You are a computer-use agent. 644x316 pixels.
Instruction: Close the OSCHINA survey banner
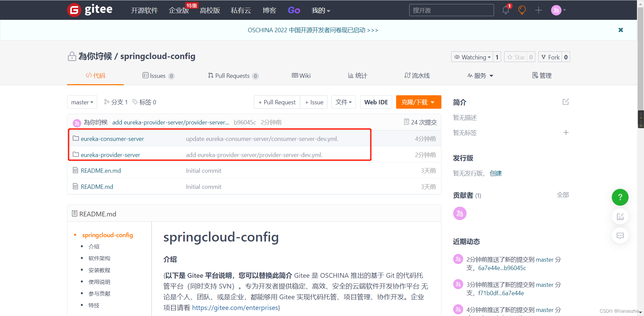pyautogui.click(x=621, y=30)
